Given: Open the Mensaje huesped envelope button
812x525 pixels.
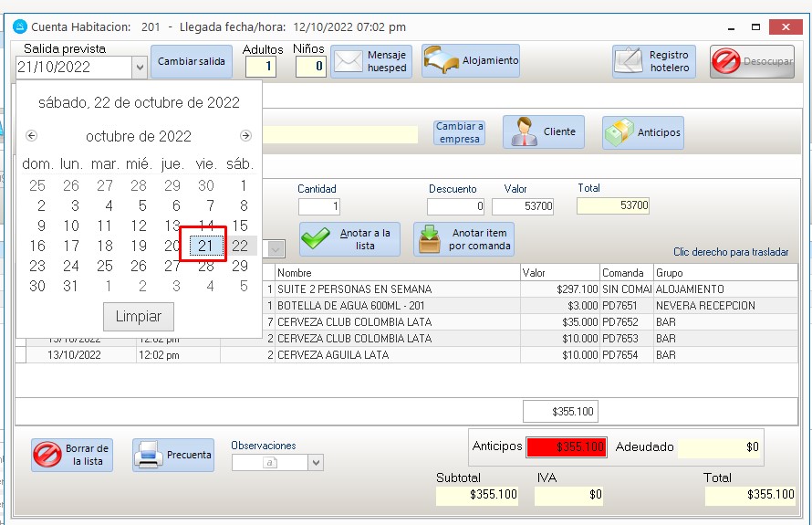Looking at the screenshot, I should [x=371, y=61].
